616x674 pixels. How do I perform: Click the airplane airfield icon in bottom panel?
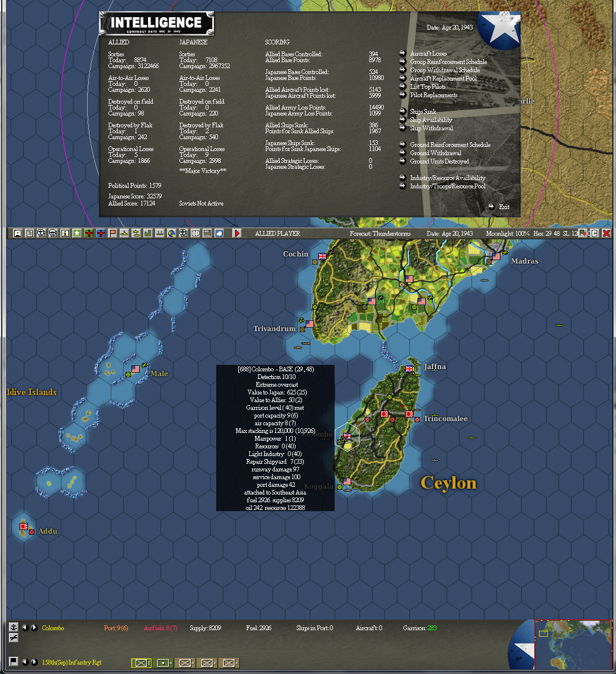point(13,638)
